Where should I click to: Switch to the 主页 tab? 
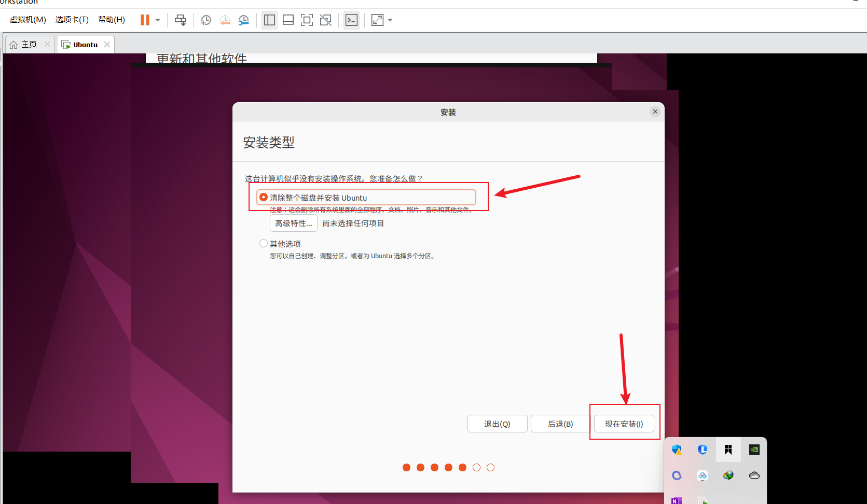[30, 45]
